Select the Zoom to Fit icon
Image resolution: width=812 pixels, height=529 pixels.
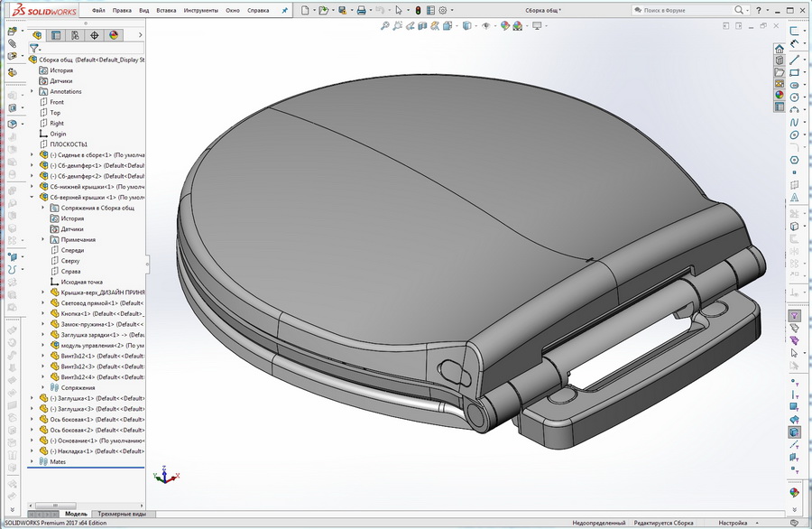(x=386, y=26)
